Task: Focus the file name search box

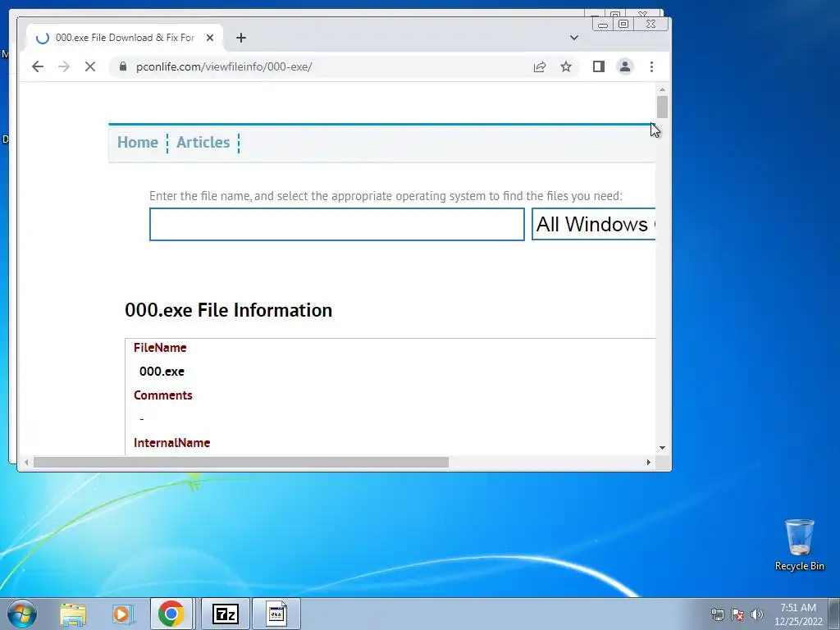Action: (x=336, y=225)
